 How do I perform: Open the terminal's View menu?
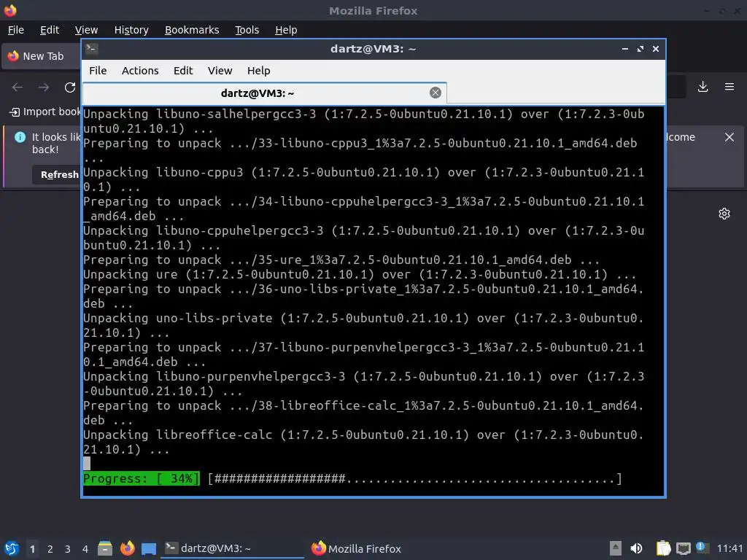click(x=220, y=71)
